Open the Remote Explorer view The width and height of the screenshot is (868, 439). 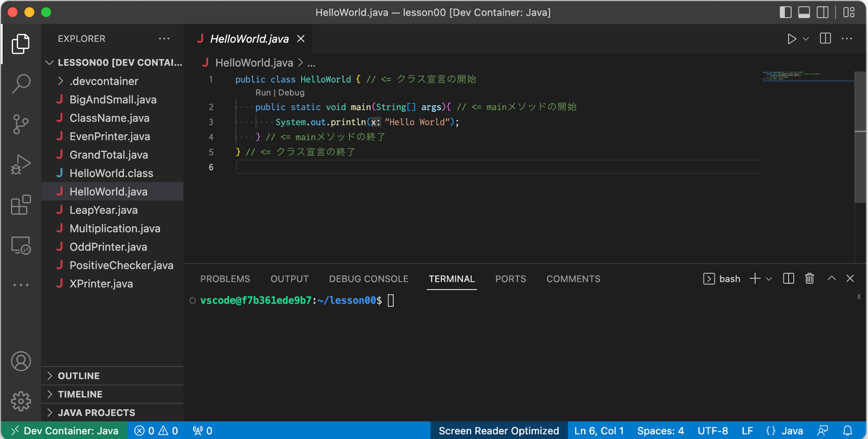click(21, 245)
